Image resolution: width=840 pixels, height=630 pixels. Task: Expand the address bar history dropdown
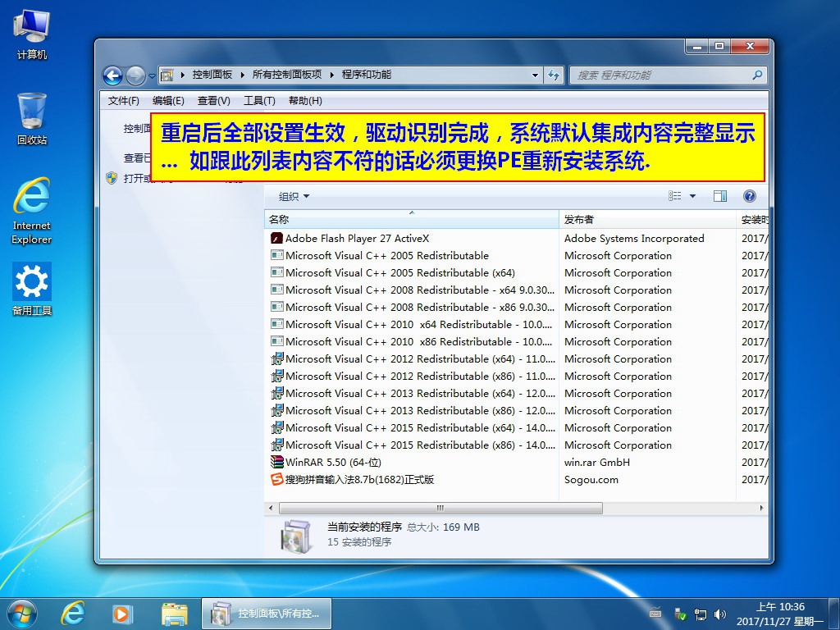[x=535, y=75]
